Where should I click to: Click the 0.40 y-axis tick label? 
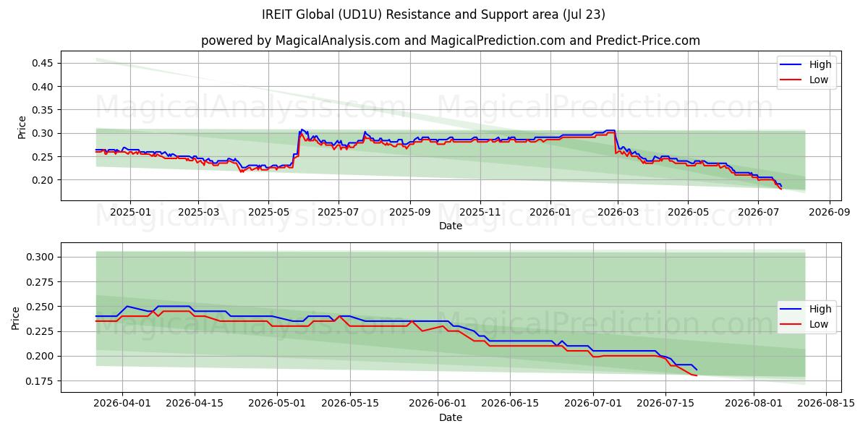coord(43,87)
